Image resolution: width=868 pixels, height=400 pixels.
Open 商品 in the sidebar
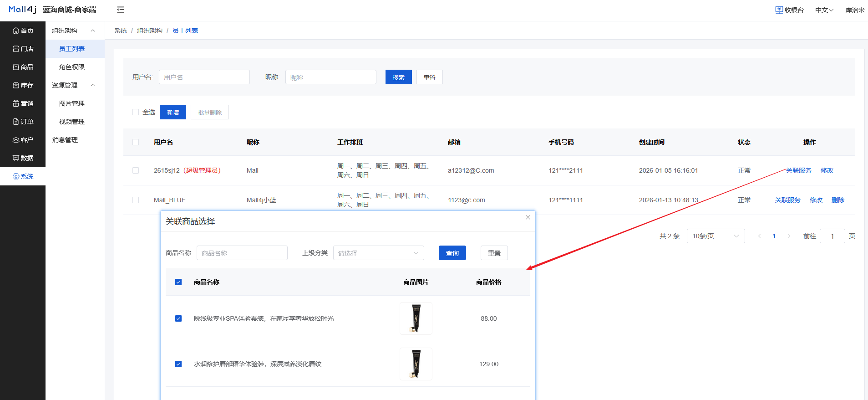pyautogui.click(x=23, y=67)
